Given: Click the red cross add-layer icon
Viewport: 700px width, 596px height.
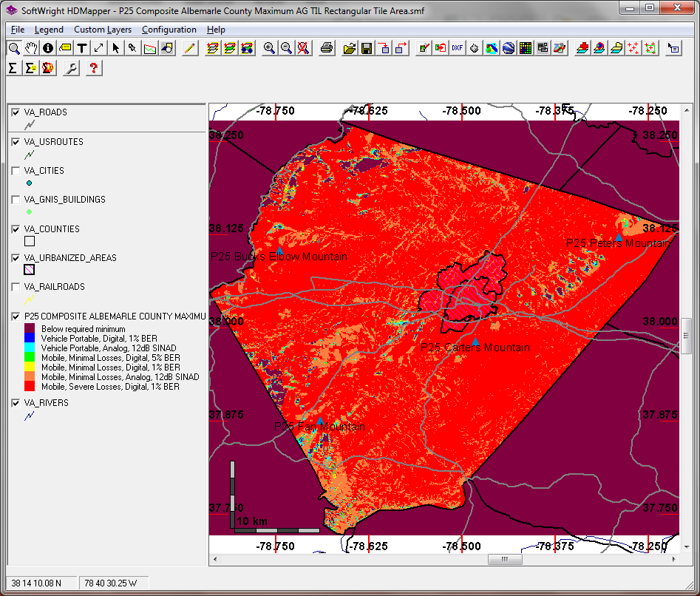Looking at the screenshot, I should (x=582, y=48).
